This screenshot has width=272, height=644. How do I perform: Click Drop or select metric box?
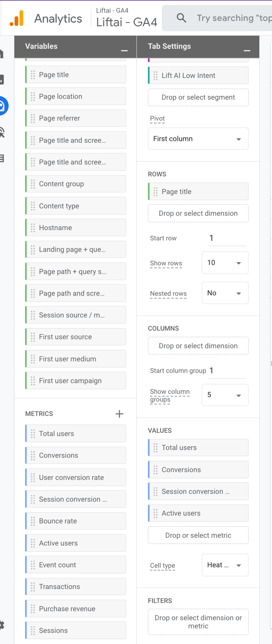tap(198, 535)
